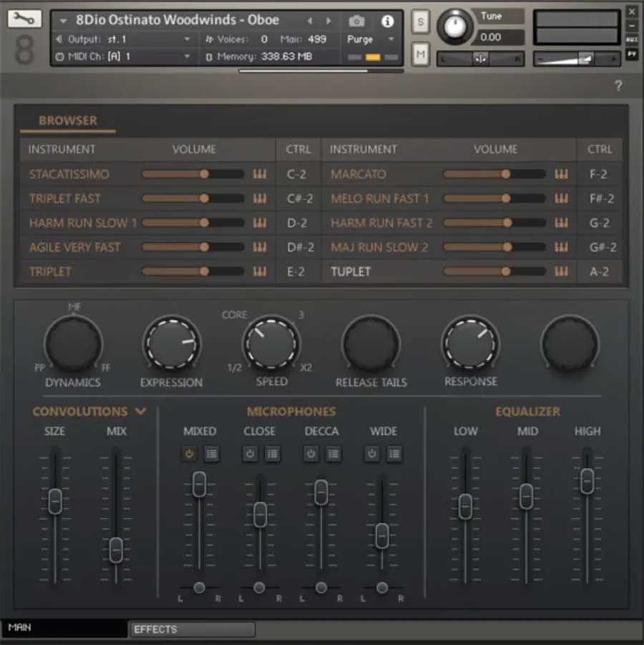Click the Mixed microphone pan knob

200,587
